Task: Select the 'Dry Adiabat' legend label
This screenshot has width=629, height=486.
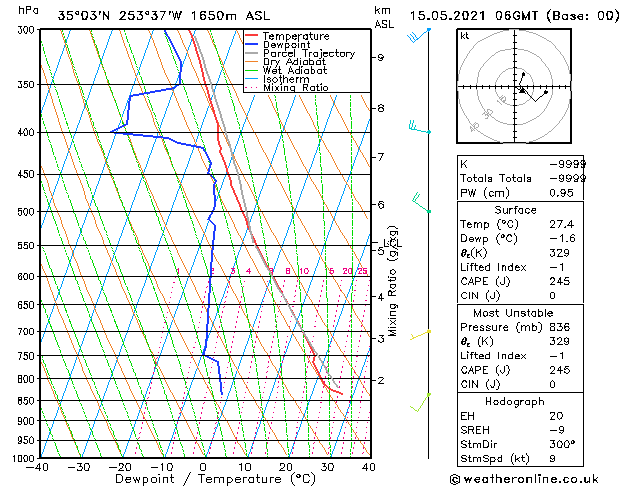Action: (x=294, y=62)
